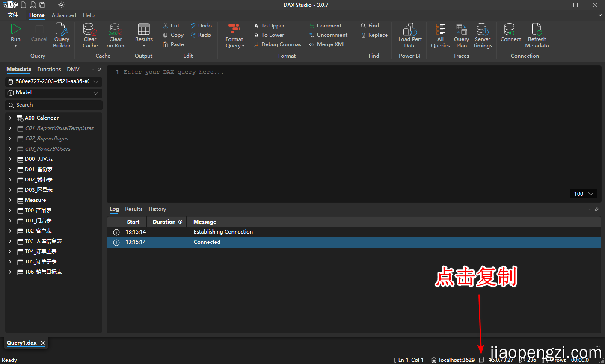Create new query with same connection
The image size is (605, 364).
click(x=33, y=5)
